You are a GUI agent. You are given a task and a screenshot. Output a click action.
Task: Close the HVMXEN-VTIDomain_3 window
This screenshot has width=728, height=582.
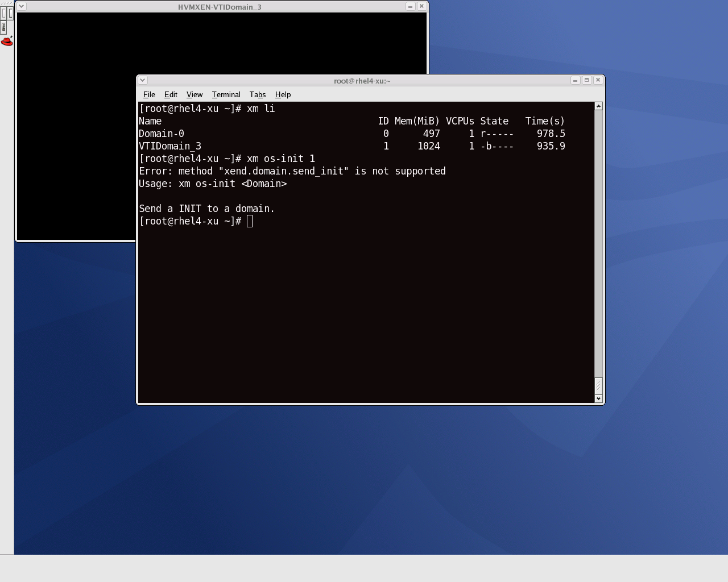coord(421,6)
